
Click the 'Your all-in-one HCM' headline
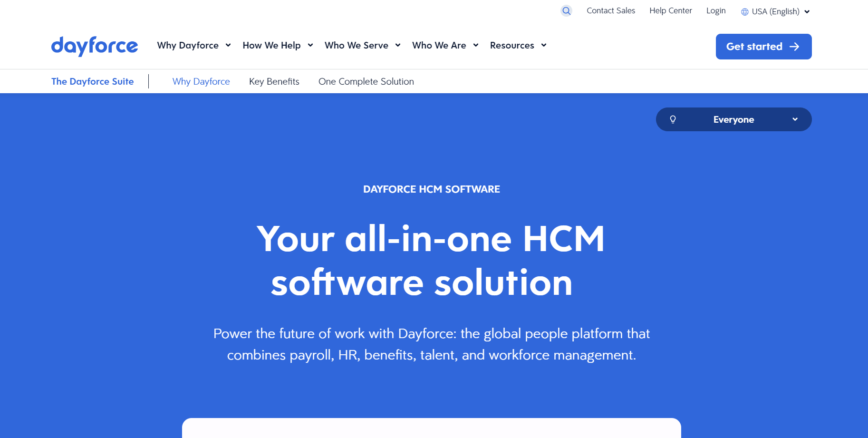[x=431, y=260]
